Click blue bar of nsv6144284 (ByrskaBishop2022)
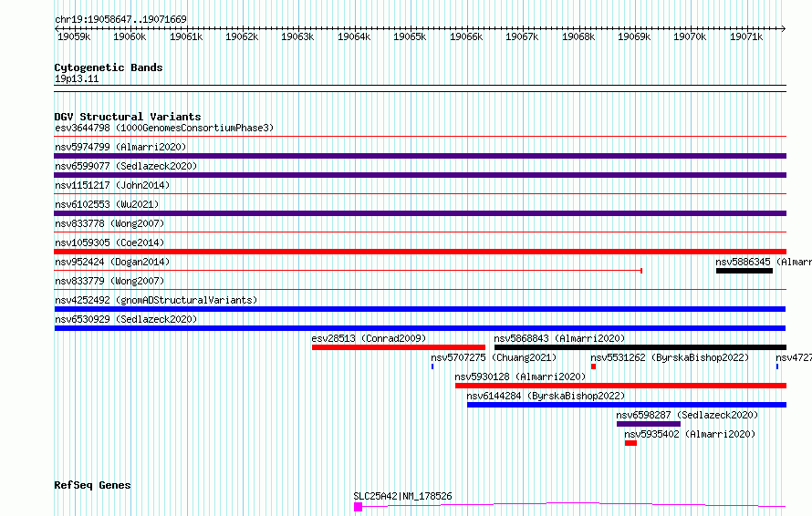This screenshot has width=812, height=516. click(627, 405)
